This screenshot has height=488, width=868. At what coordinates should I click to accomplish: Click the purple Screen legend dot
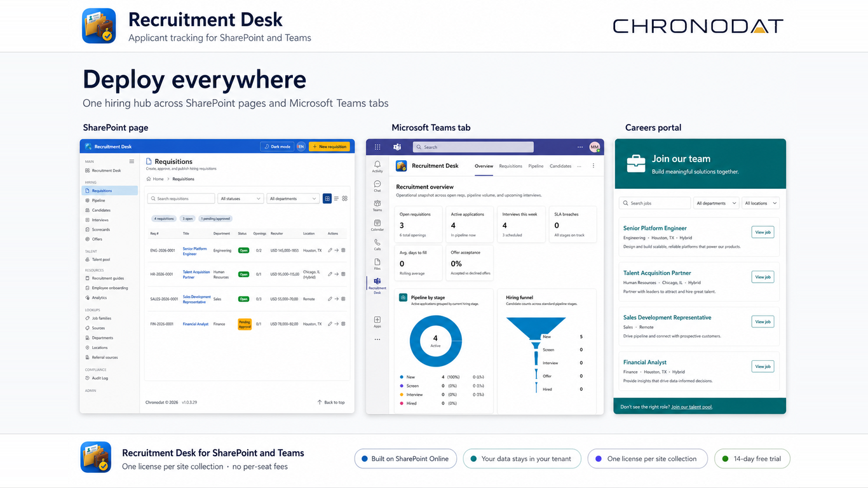click(x=402, y=386)
